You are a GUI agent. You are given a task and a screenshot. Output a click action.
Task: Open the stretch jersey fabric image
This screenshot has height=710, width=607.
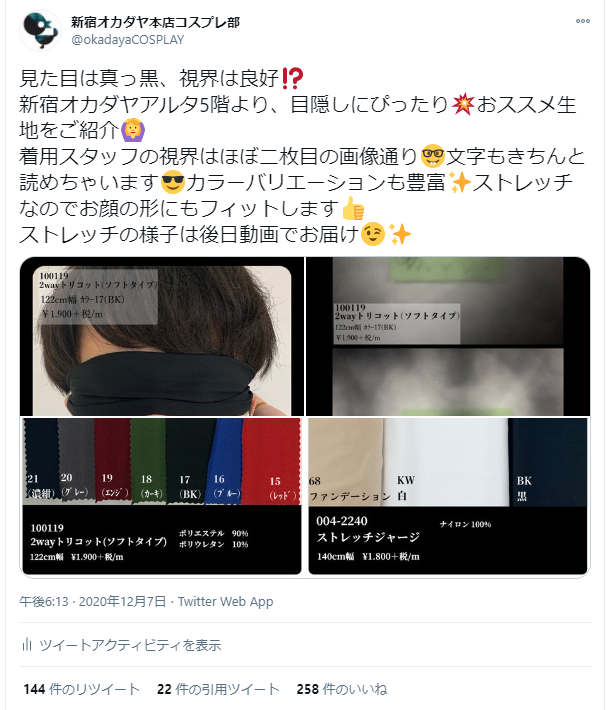coord(448,496)
